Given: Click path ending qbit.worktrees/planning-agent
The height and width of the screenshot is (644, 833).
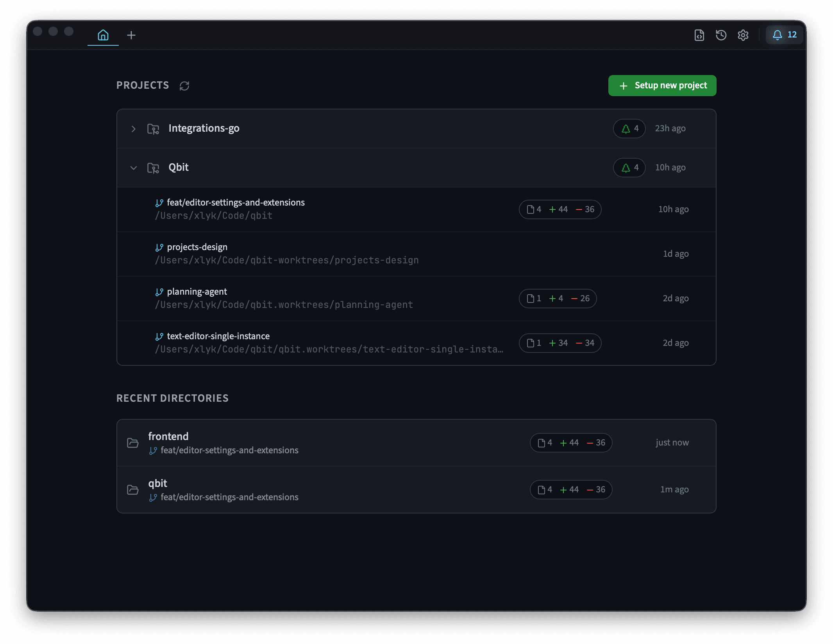Looking at the screenshot, I should [284, 305].
